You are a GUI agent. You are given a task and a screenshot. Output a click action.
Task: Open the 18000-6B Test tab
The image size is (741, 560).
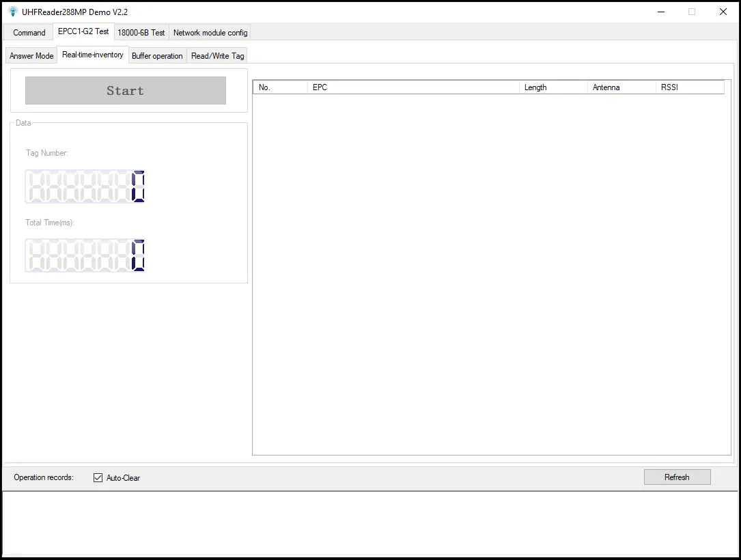[141, 32]
